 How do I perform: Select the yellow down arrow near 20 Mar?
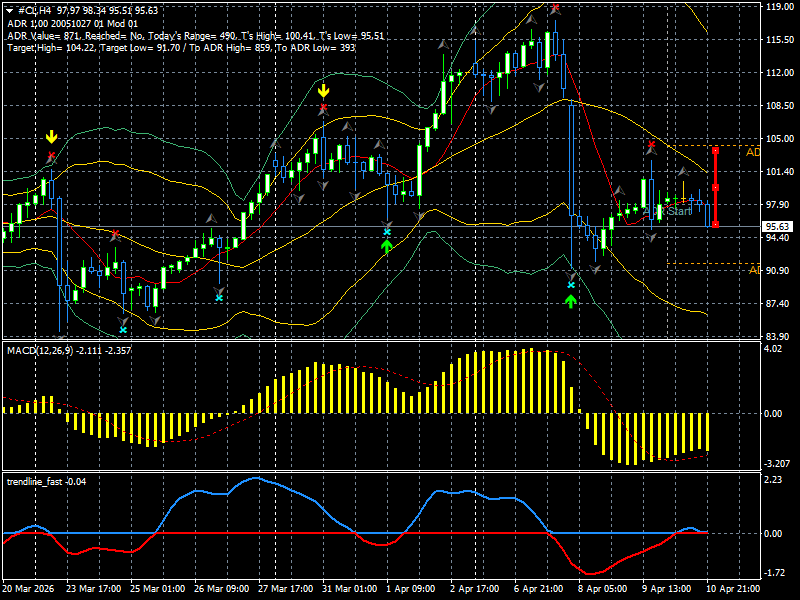tap(52, 137)
